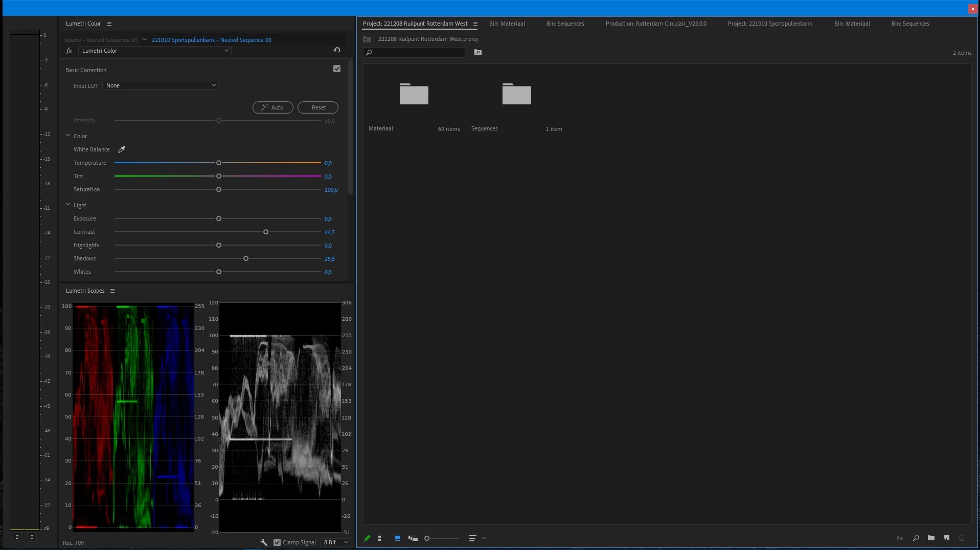The image size is (980, 550).
Task: Click the Project panel thumbnail zoom slider
Action: pos(442,538)
